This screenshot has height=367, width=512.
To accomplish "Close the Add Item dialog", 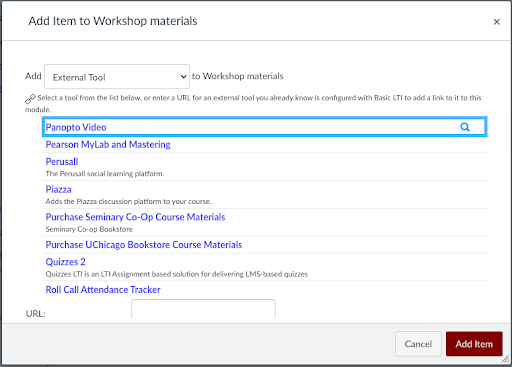I will pyautogui.click(x=496, y=22).
